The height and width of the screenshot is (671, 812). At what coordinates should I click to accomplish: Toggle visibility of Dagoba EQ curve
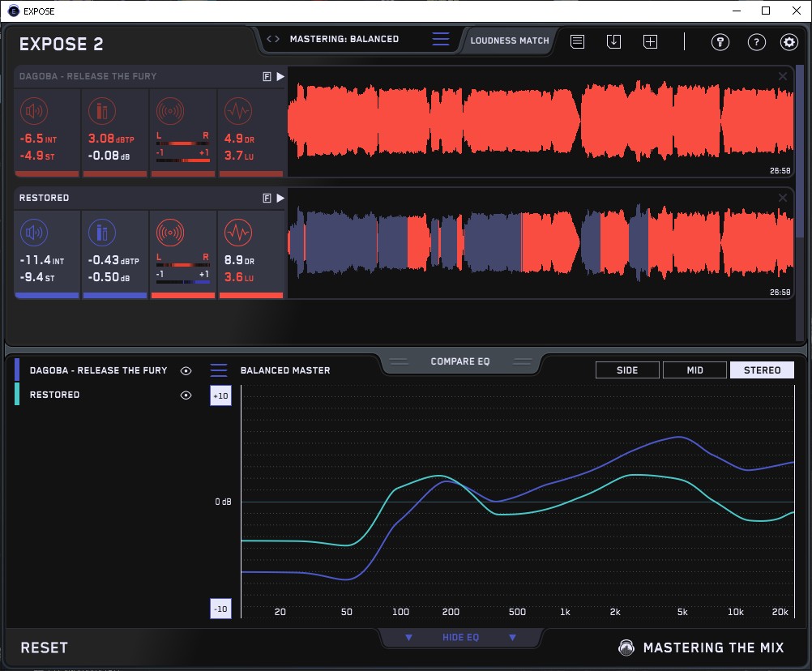186,370
